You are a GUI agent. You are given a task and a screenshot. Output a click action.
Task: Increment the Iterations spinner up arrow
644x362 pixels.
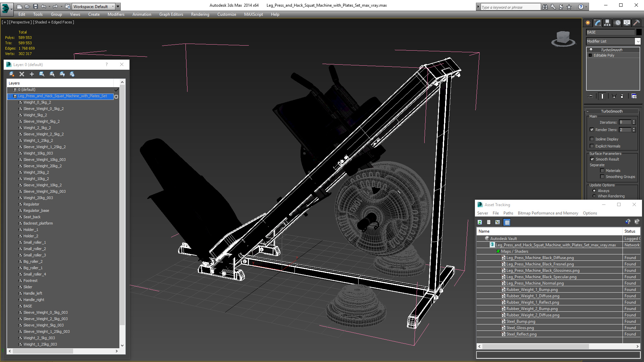coord(634,121)
